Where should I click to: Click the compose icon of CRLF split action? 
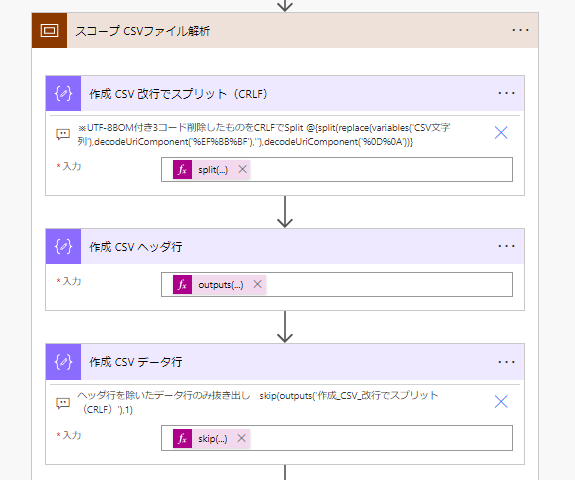pyautogui.click(x=63, y=94)
